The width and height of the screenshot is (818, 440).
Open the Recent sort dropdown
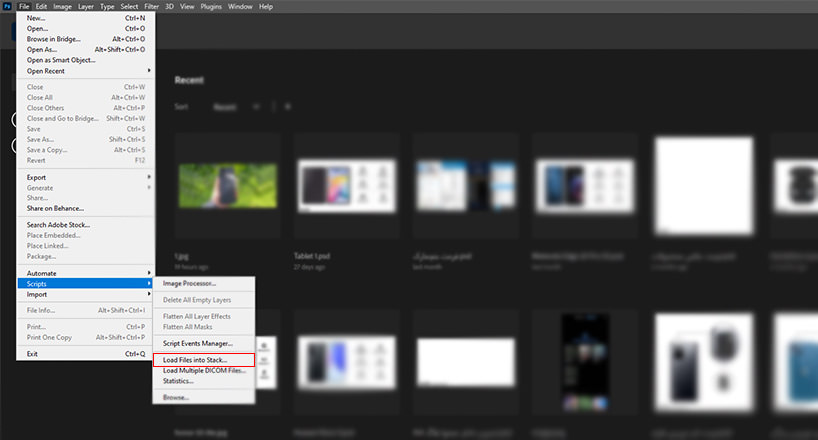[x=236, y=106]
